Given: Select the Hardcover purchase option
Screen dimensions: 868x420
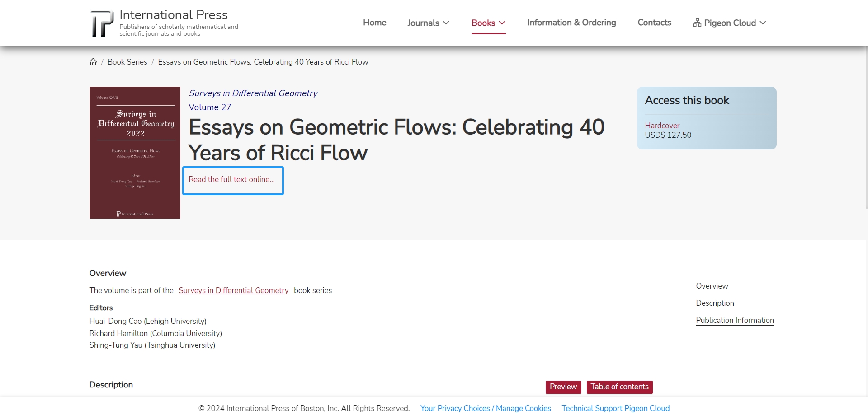Looking at the screenshot, I should pos(662,126).
